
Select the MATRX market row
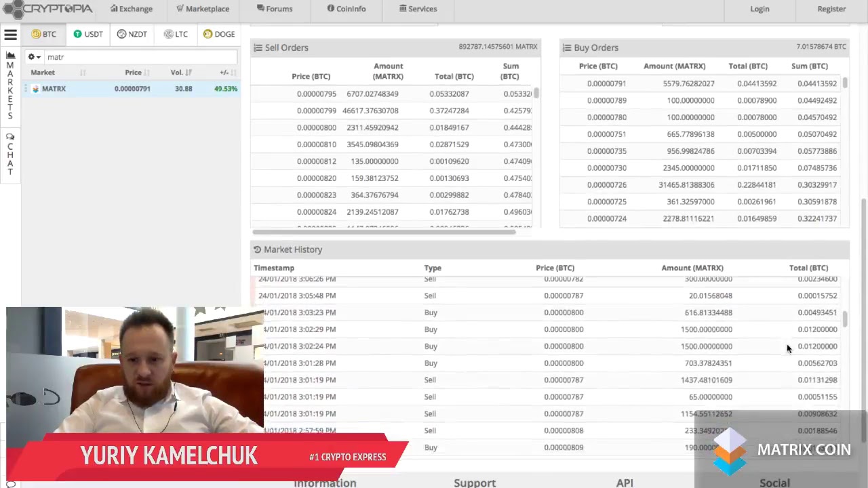point(132,89)
